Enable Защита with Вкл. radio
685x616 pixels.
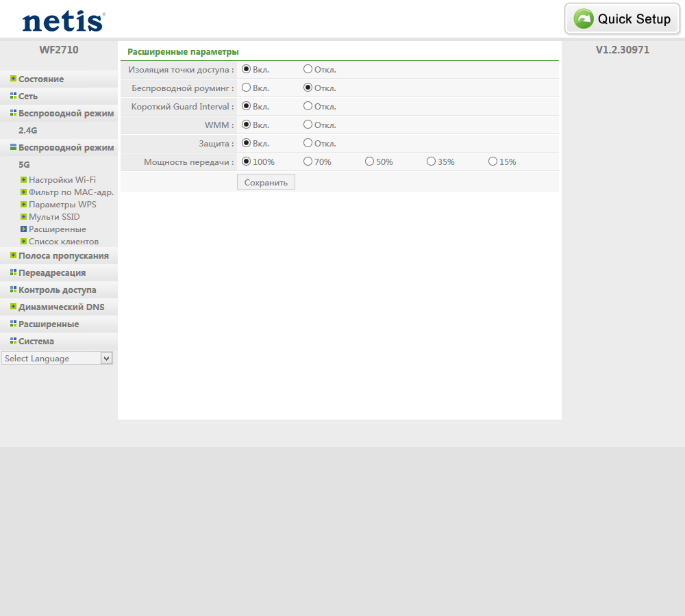point(247,143)
